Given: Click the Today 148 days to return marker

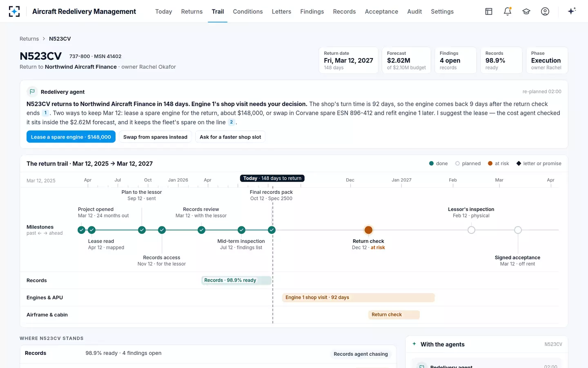Looking at the screenshot, I should 272,178.
